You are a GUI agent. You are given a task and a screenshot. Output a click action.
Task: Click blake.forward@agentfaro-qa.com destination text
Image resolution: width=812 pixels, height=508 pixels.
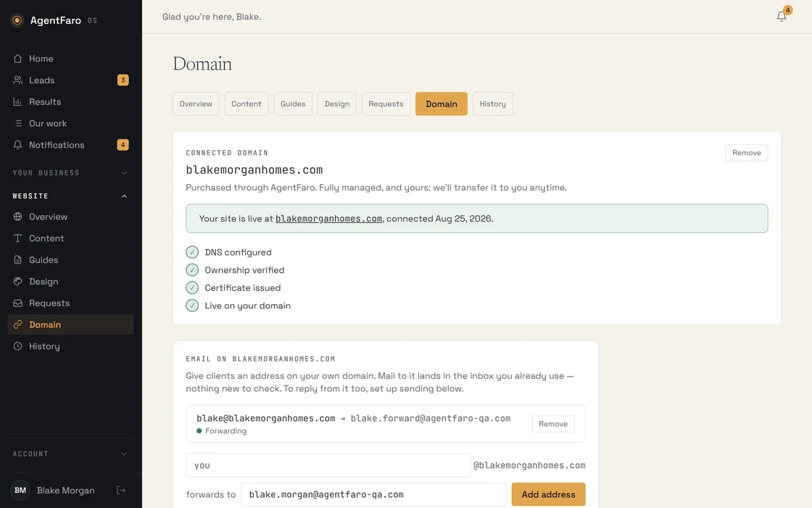tap(431, 418)
